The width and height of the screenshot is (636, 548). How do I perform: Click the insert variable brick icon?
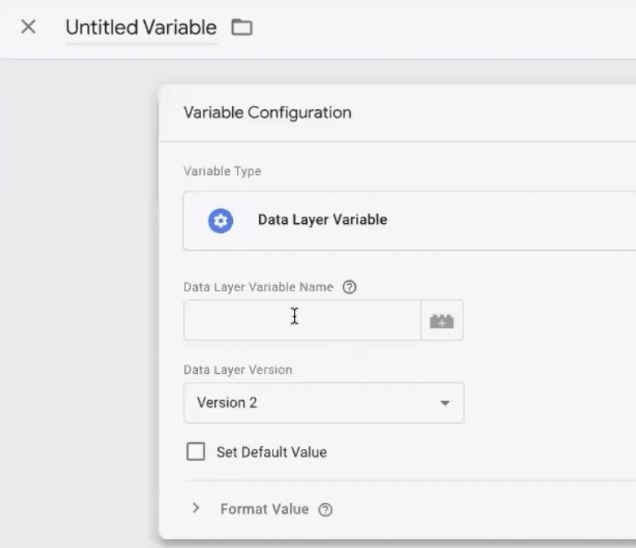pyautogui.click(x=442, y=321)
